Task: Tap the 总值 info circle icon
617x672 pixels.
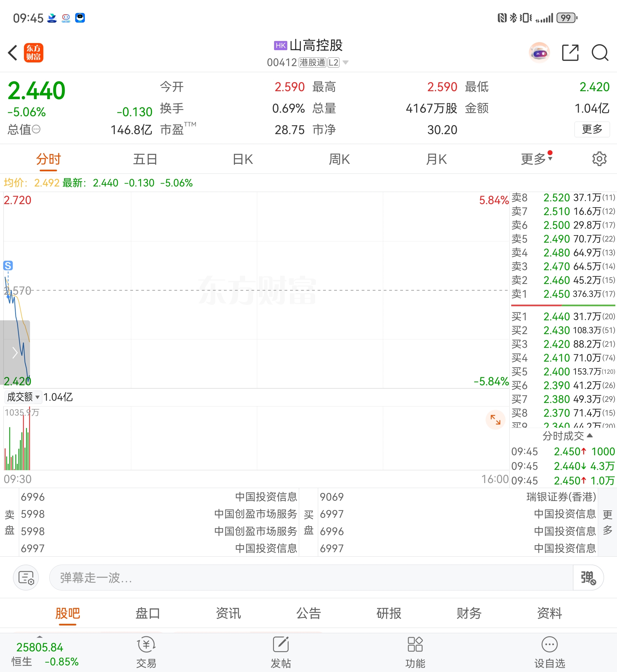Action: pyautogui.click(x=36, y=129)
